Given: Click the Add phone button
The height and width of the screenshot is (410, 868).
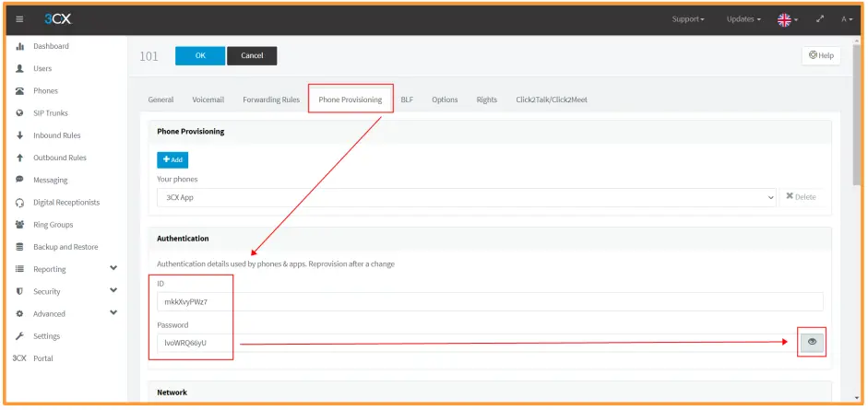Looking at the screenshot, I should pos(172,159).
